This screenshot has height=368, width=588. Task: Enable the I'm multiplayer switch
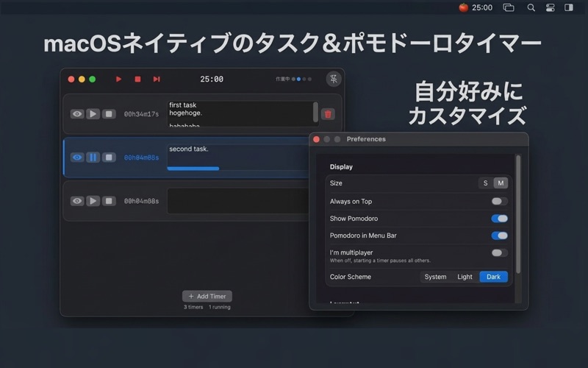point(500,252)
